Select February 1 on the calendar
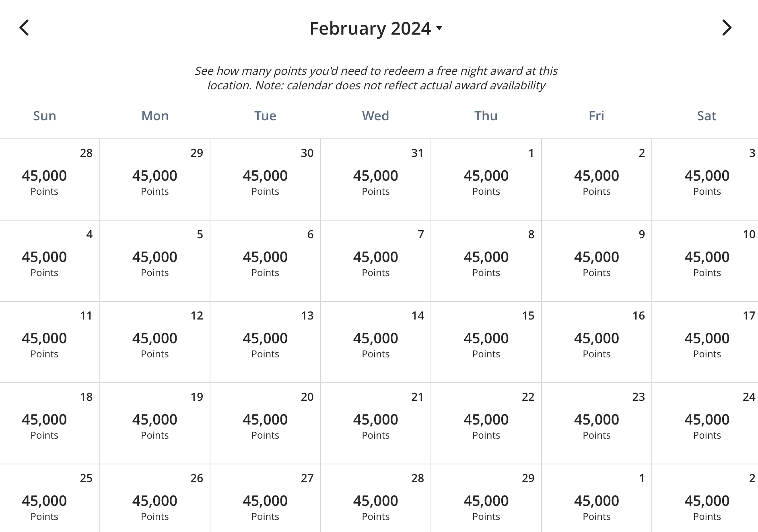This screenshot has width=758, height=532. coord(486,180)
